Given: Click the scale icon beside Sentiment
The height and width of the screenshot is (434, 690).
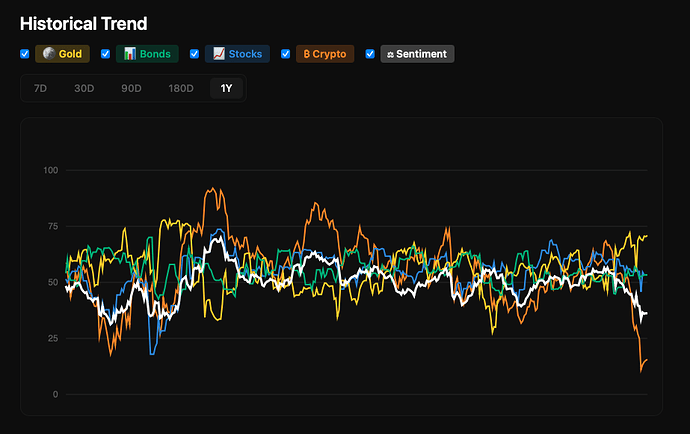Looking at the screenshot, I should (390, 54).
